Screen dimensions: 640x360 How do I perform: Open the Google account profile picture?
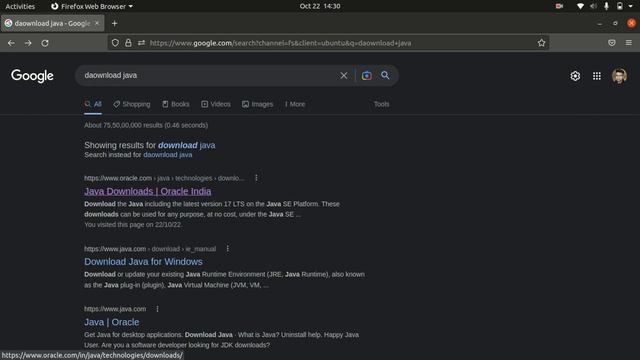point(619,76)
